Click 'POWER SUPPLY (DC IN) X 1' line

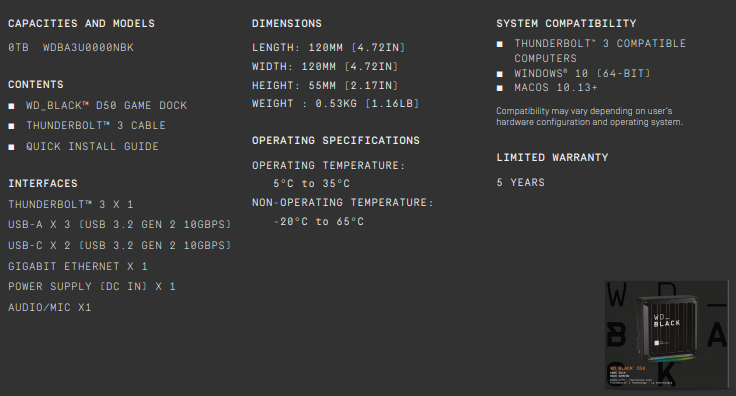(x=92, y=287)
